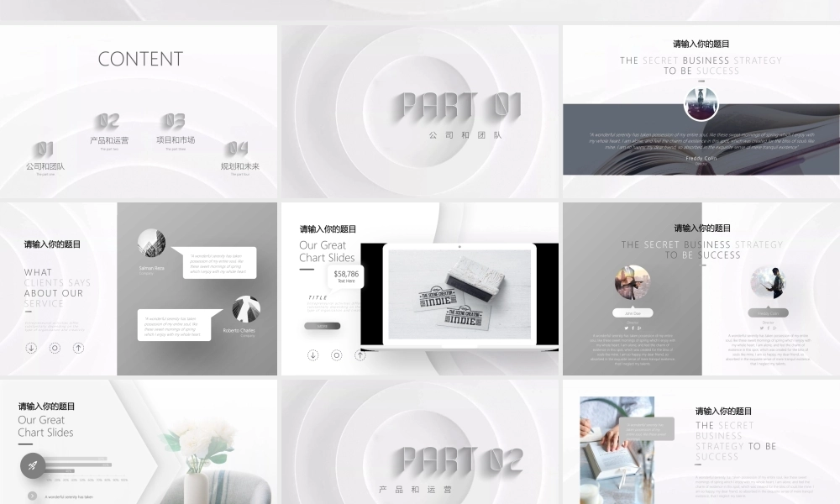The image size is (840, 504).
Task: Select John Doe's circular photo
Action: [633, 282]
